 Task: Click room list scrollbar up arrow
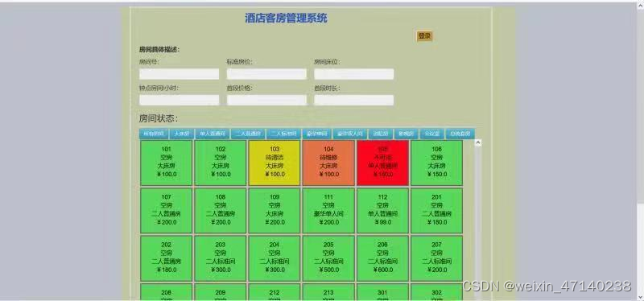(x=477, y=143)
